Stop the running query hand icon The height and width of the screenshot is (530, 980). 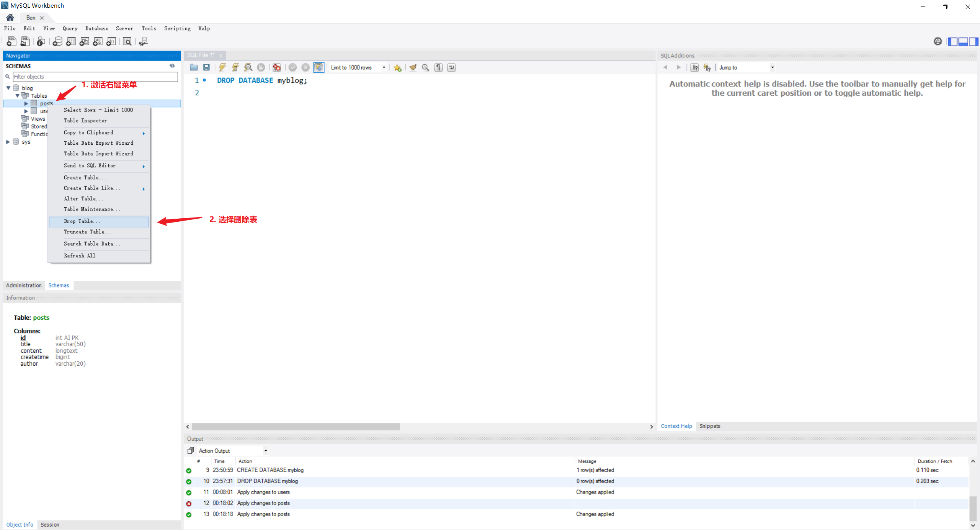[261, 67]
